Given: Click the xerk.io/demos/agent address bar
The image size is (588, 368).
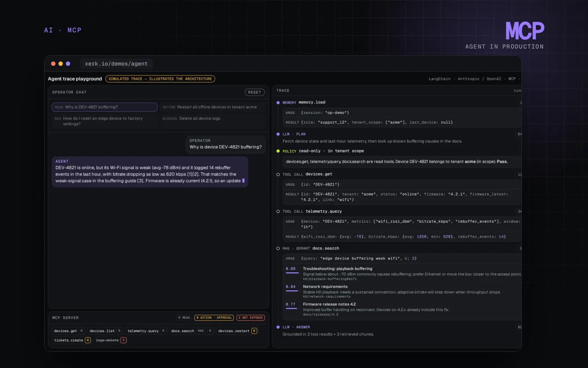Looking at the screenshot, I should coord(116,64).
